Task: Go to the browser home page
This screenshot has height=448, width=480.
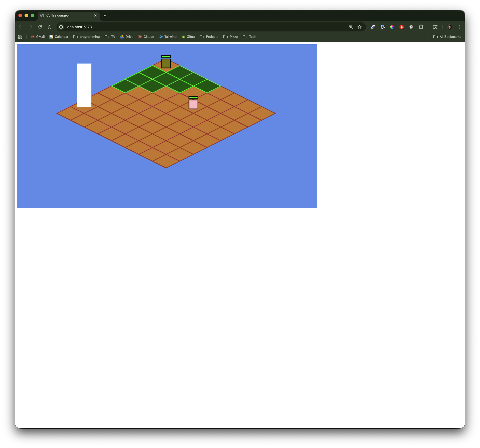Action: (x=50, y=27)
